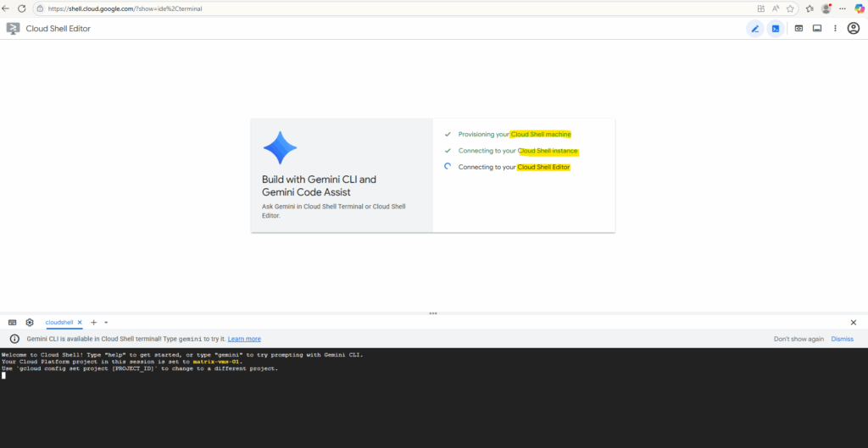The height and width of the screenshot is (448, 868).
Task: Dismiss the Gemini CLI banner
Action: pos(842,339)
